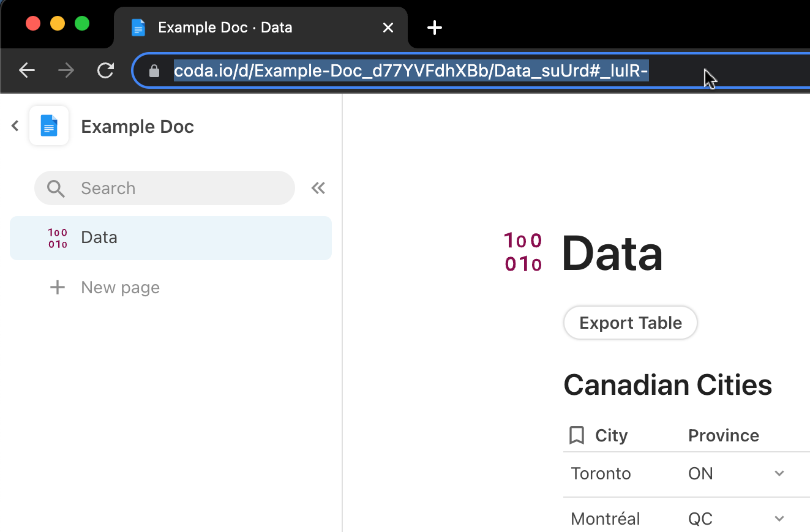Click the padlock icon in the address bar
This screenshot has width=810, height=532.
[x=153, y=70]
